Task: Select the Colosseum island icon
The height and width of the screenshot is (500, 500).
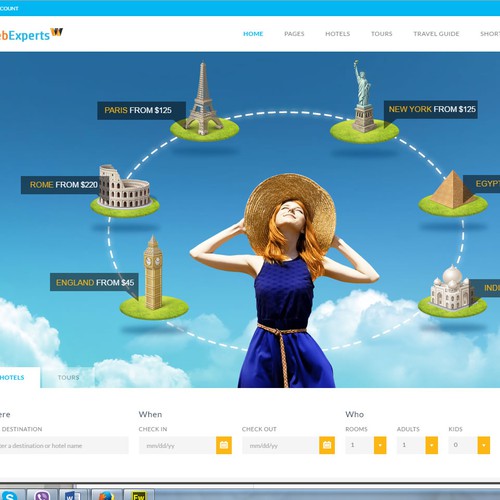Action: tap(125, 192)
